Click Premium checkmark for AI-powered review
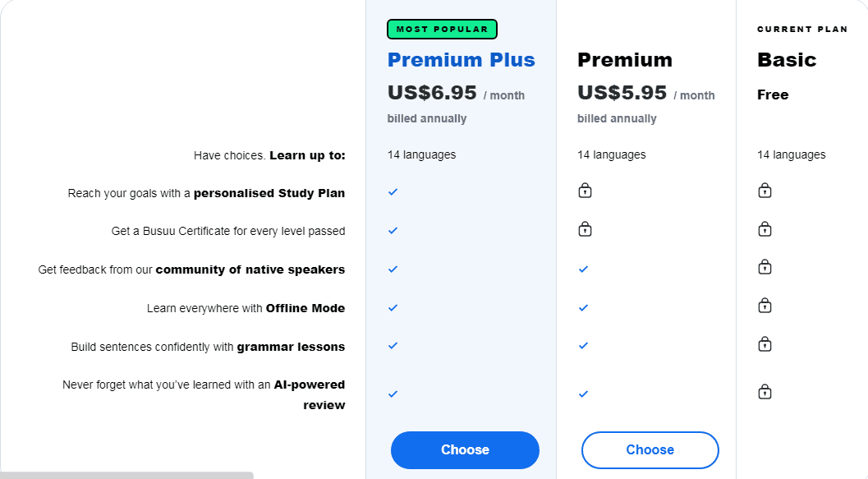Viewport: 868px width, 479px height. pyautogui.click(x=583, y=394)
